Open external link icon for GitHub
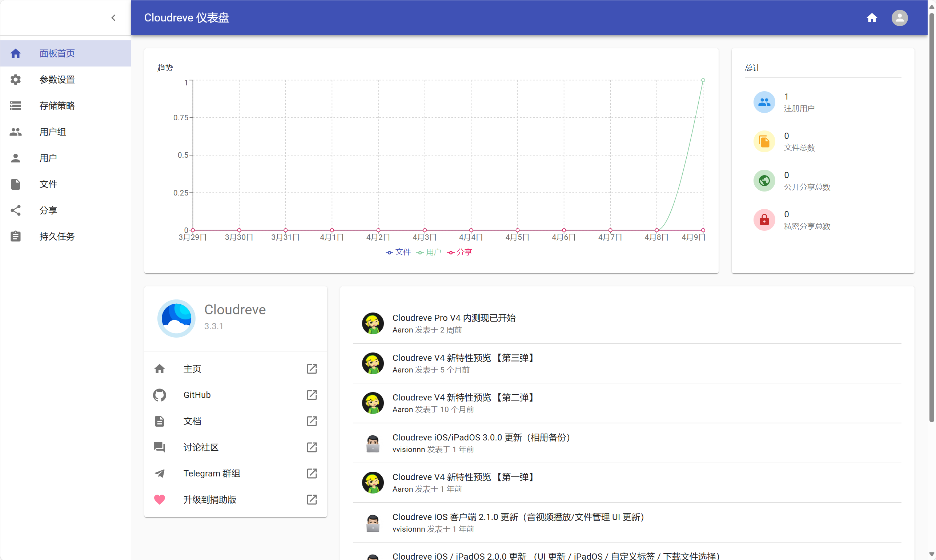Image resolution: width=936 pixels, height=560 pixels. pos(312,395)
